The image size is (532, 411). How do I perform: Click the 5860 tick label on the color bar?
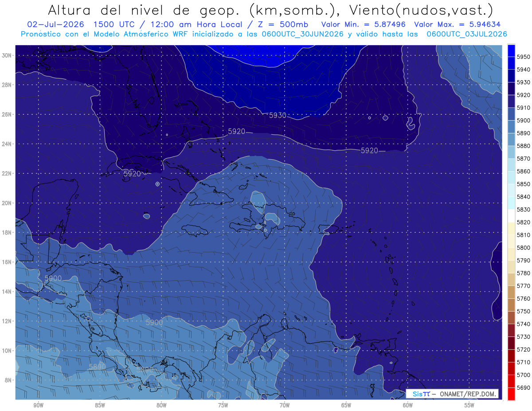coord(523,171)
